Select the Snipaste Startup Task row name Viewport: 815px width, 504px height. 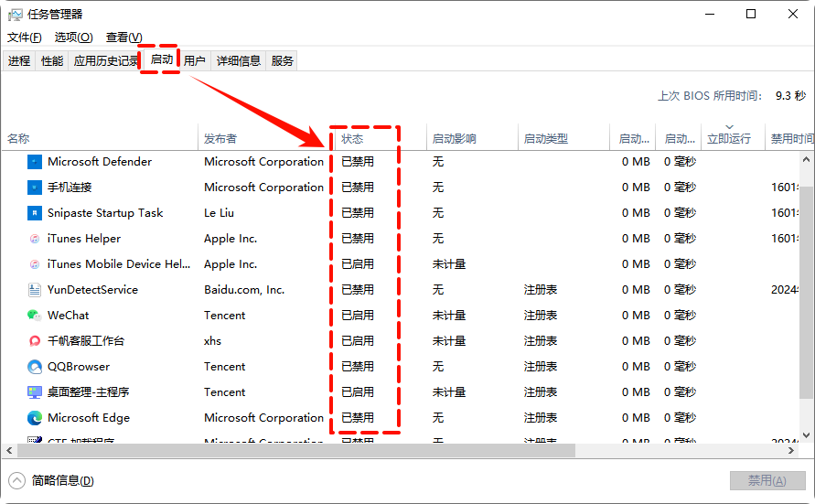pos(105,213)
